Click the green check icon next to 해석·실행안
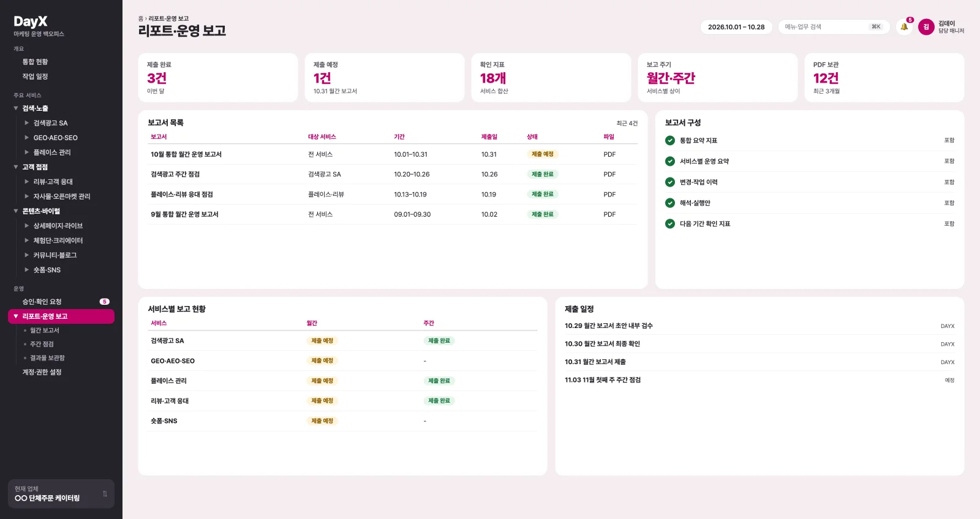Viewport: 980px width, 519px height. point(670,203)
